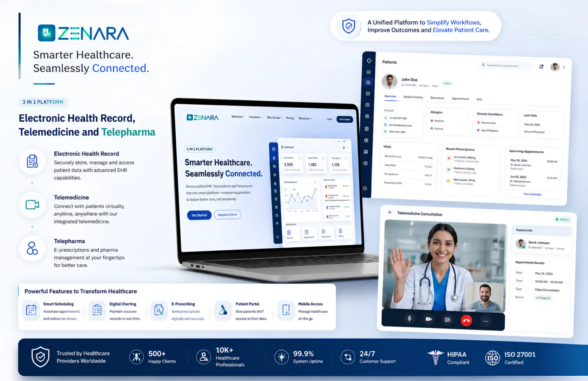Open notifications bell in the Patients panel

point(541,67)
